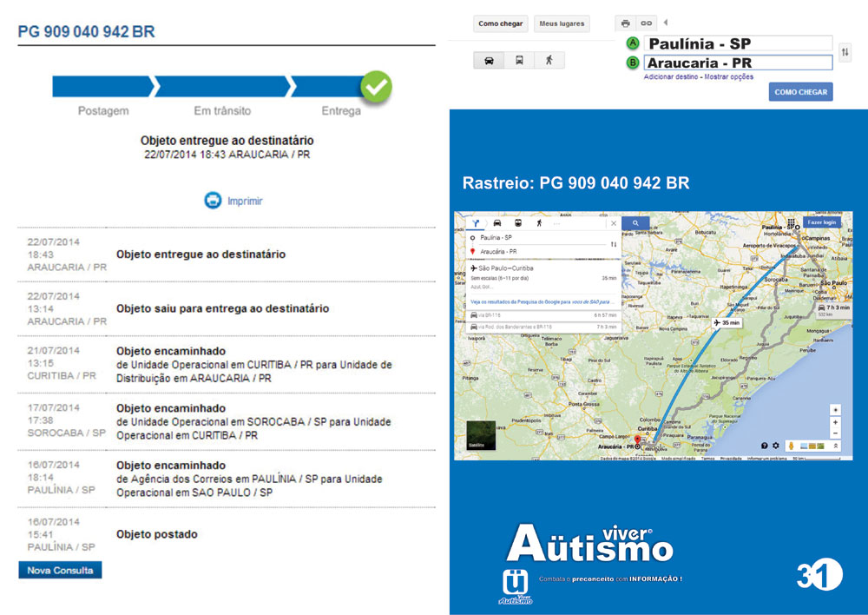Click the Entrega step in the progress bar
The height and width of the screenshot is (615, 868).
pos(340,111)
